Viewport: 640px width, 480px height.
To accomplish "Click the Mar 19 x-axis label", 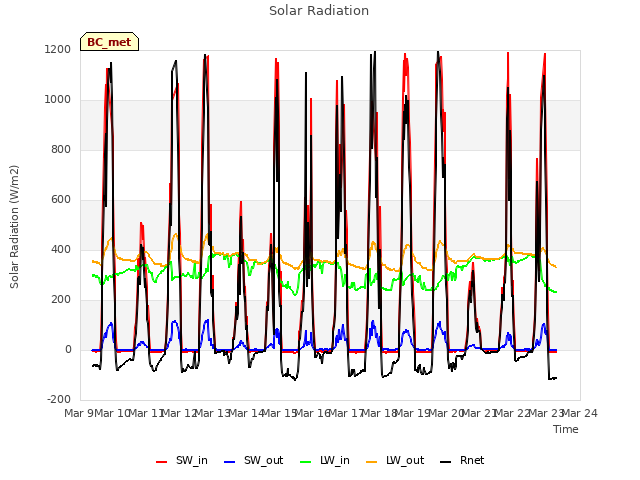I will point(413,413).
